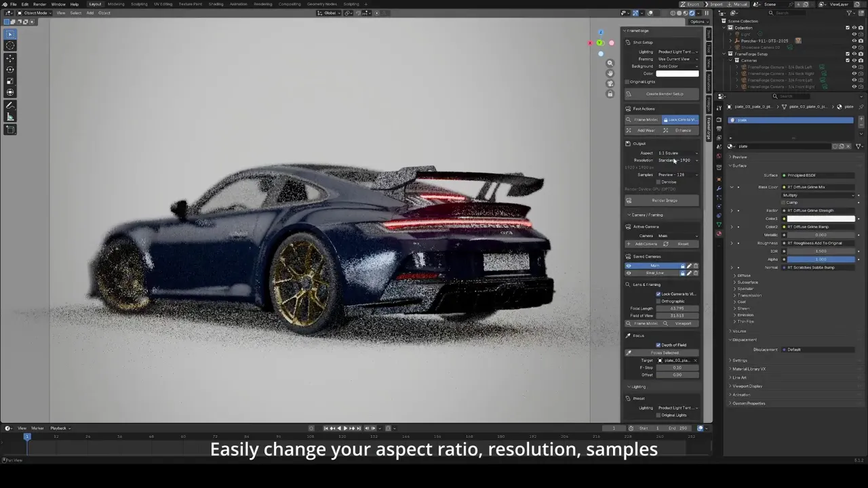868x488 pixels.
Task: Click the edit pencil icon for Main camera
Action: [689, 266]
